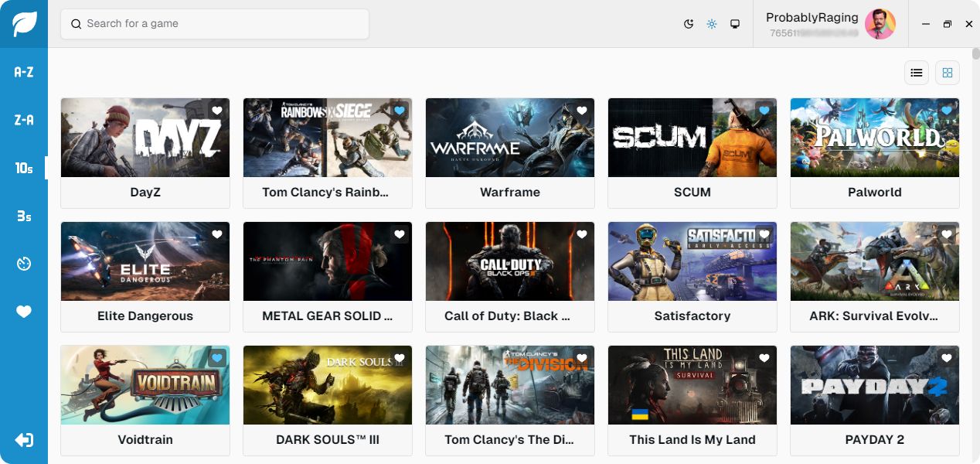Open the SCUM cover image
This screenshot has width=980, height=464.
click(692, 138)
